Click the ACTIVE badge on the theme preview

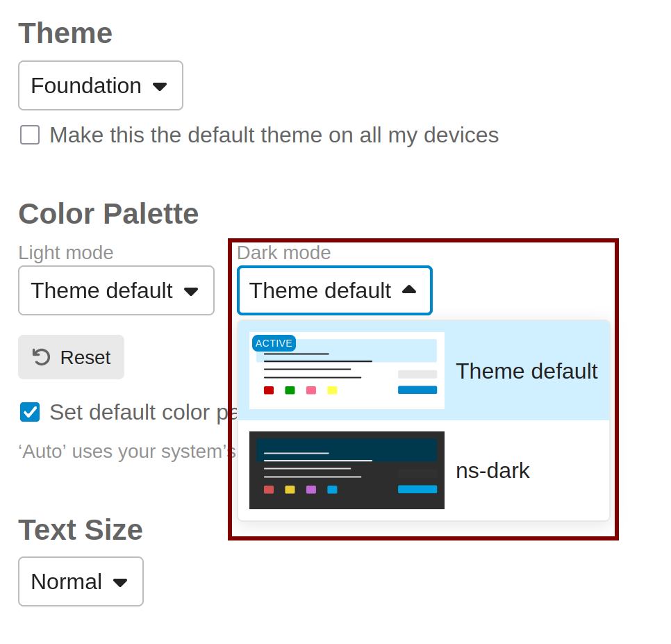(x=274, y=343)
